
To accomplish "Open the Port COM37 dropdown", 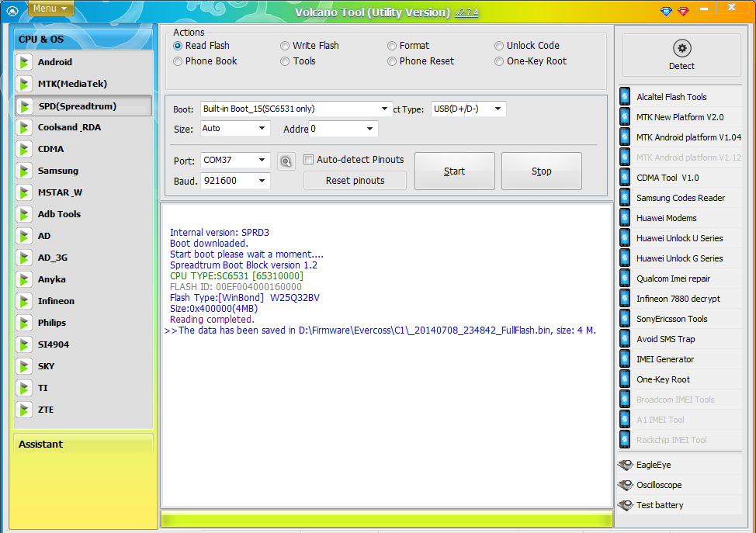I will tap(262, 160).
